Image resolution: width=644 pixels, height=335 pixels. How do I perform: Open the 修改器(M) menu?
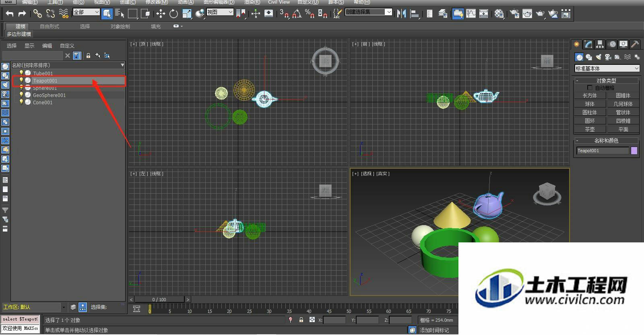coord(157,2)
